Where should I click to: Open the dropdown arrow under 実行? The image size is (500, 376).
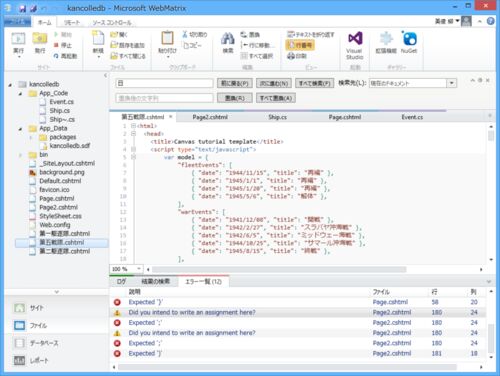[x=18, y=57]
